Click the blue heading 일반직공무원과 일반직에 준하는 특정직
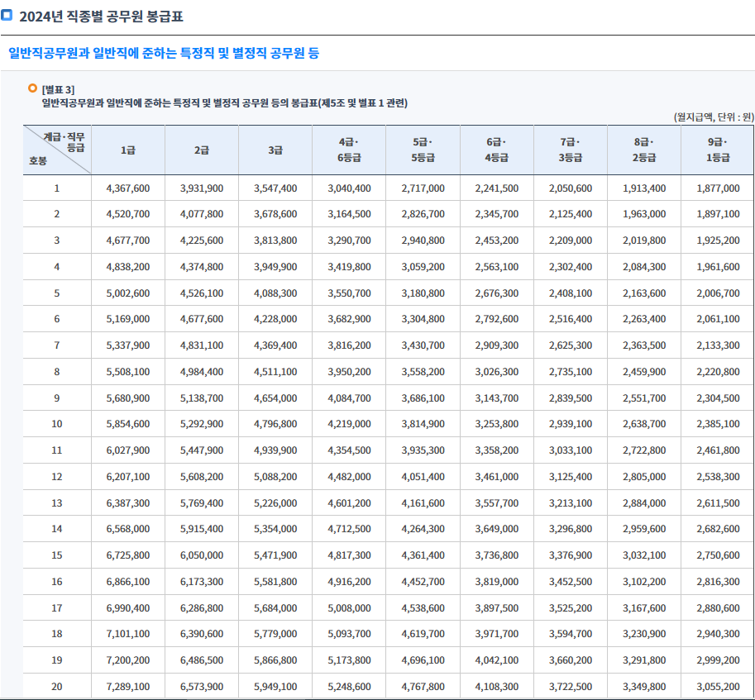Image resolution: width=755 pixels, height=700 pixels. pos(164,53)
